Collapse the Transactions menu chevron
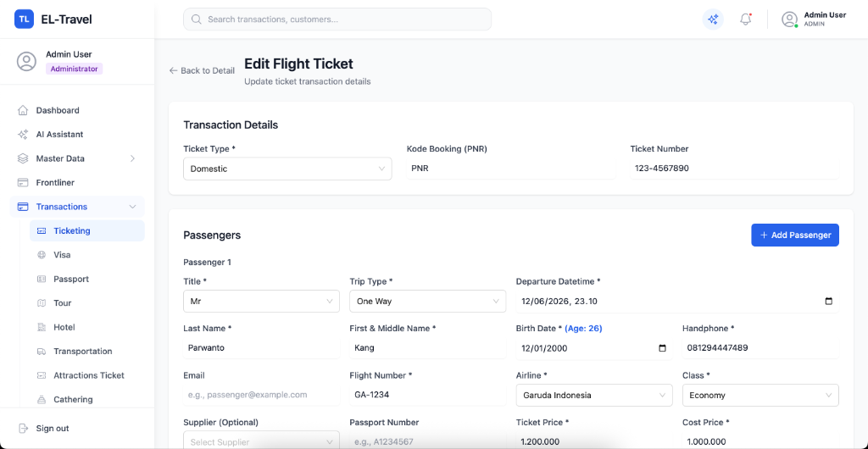The height and width of the screenshot is (449, 868). click(x=132, y=207)
